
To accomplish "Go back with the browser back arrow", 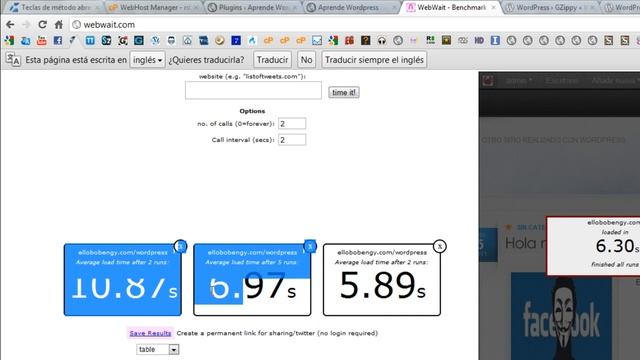I will pyautogui.click(x=10, y=24).
